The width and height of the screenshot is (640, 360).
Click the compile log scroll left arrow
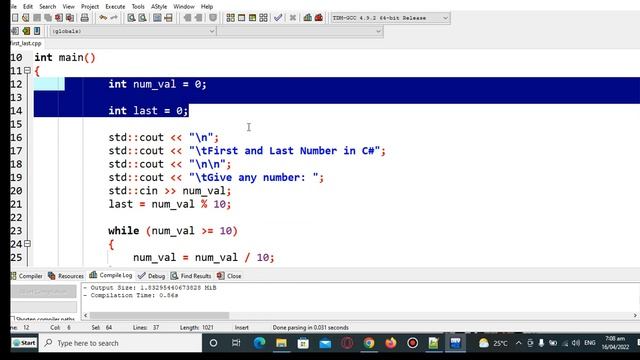click(x=85, y=315)
